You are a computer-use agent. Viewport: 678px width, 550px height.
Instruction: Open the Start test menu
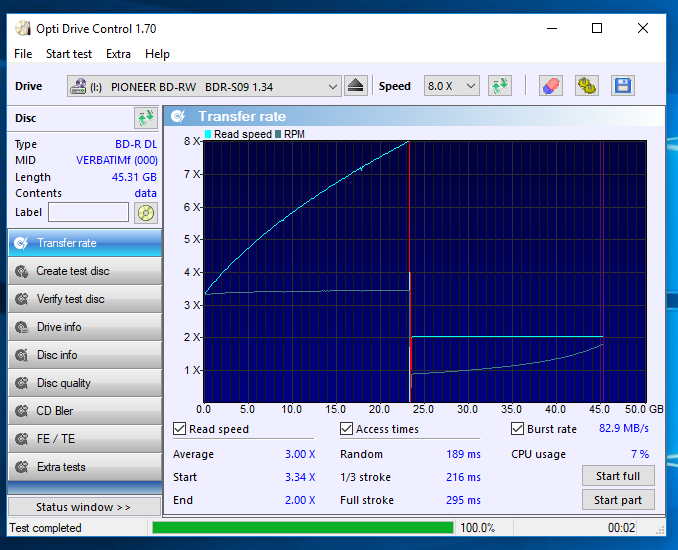69,54
